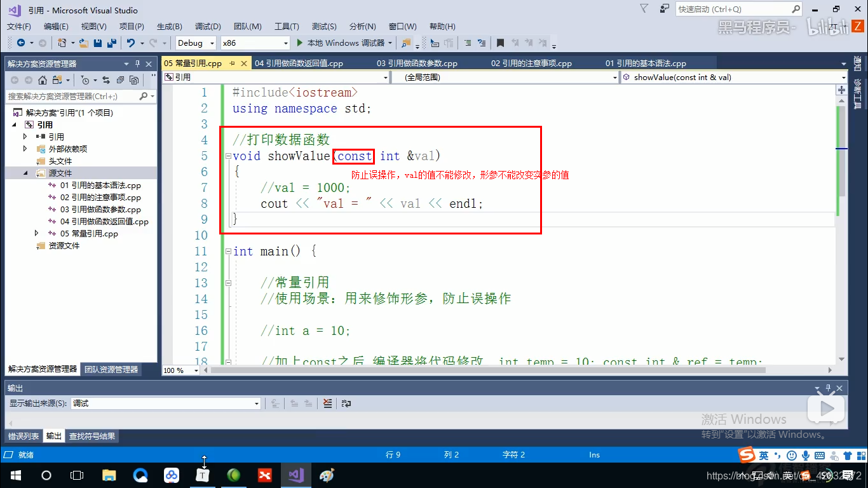This screenshot has height=488, width=868.
Task: Collapse the main function code block
Action: 228,252
